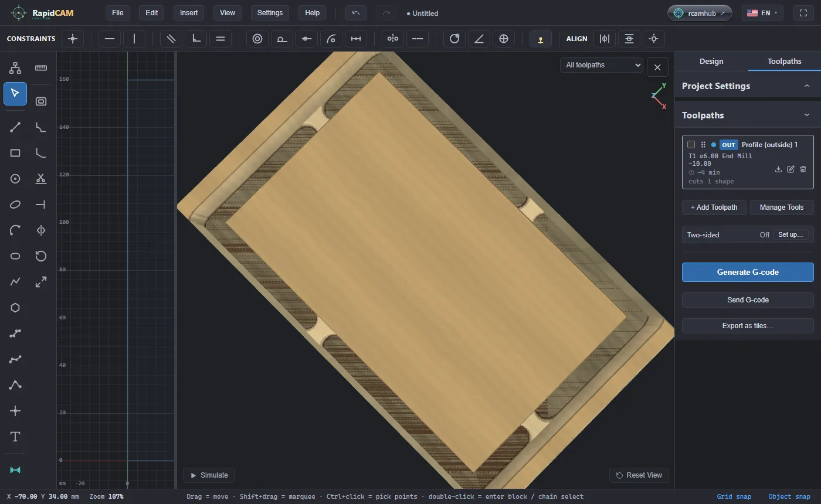Expand the Toolpaths section chevron
The height and width of the screenshot is (504, 821).
[x=807, y=115]
